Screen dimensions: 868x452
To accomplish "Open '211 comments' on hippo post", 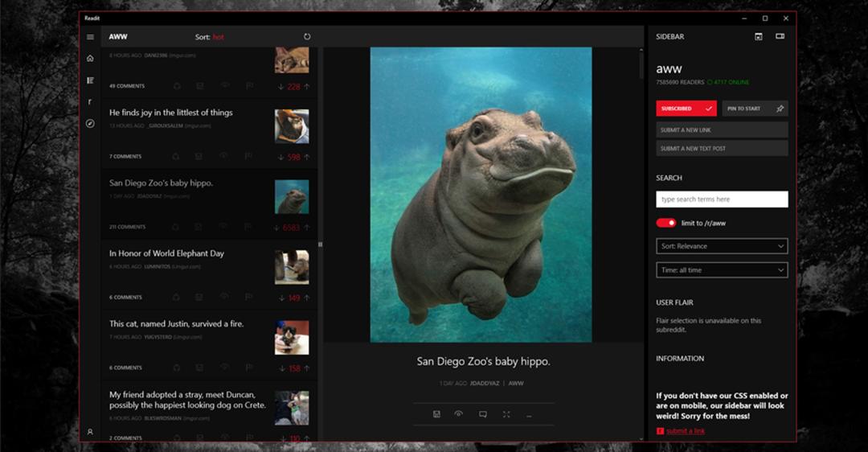I will (127, 227).
